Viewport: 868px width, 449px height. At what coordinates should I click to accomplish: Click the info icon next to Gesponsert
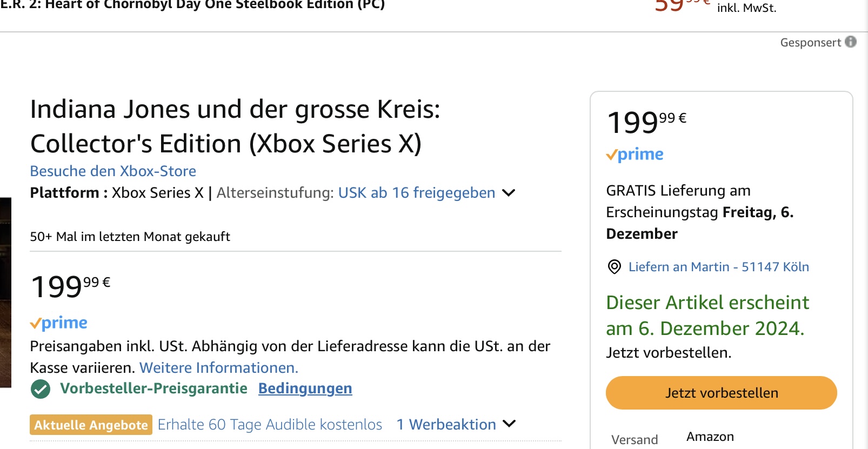pos(851,42)
